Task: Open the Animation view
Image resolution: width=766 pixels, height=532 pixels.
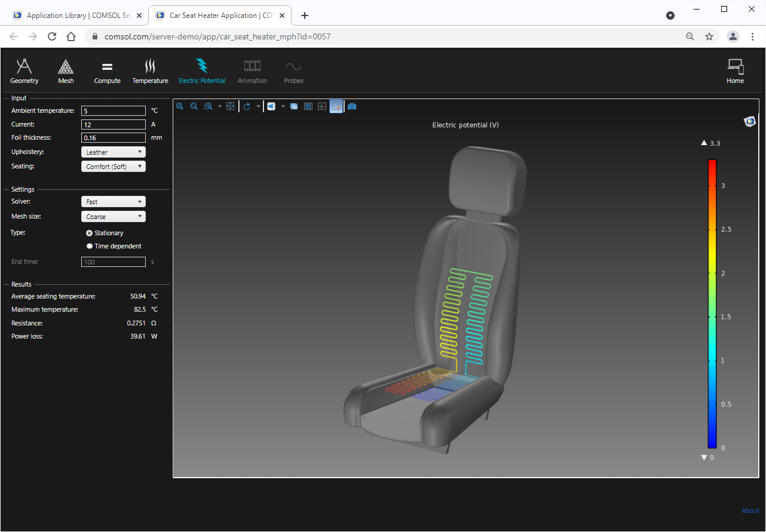Action: click(252, 70)
